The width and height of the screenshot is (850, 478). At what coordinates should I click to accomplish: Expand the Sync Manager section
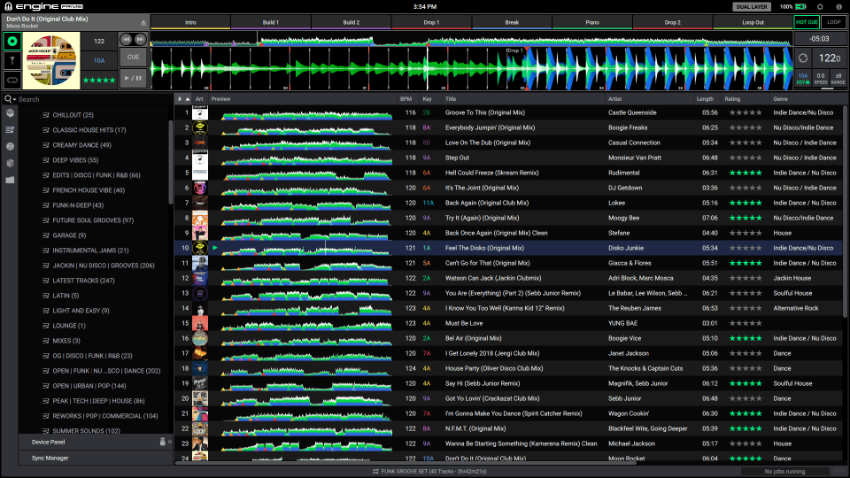[96, 458]
